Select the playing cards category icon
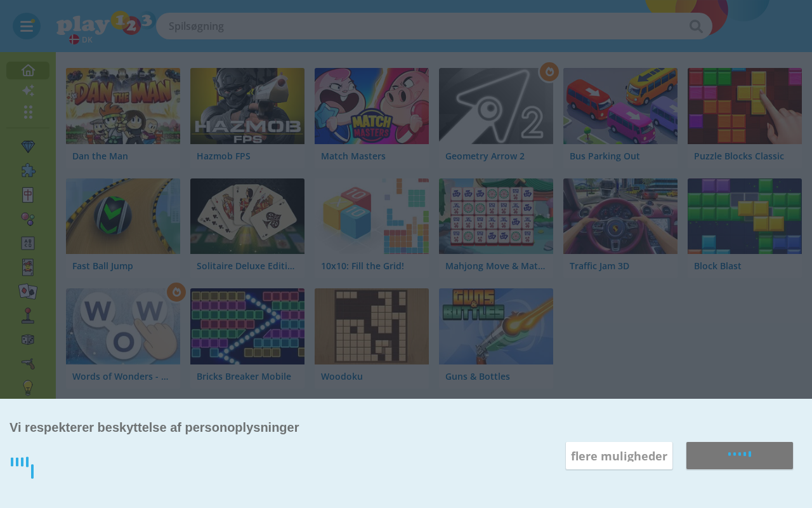 click(x=28, y=291)
